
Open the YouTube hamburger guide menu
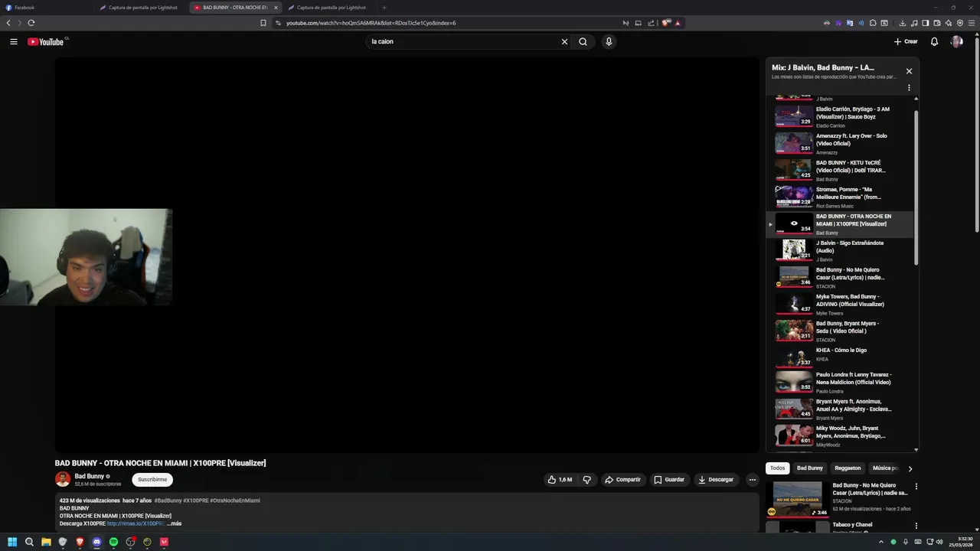tap(14, 42)
